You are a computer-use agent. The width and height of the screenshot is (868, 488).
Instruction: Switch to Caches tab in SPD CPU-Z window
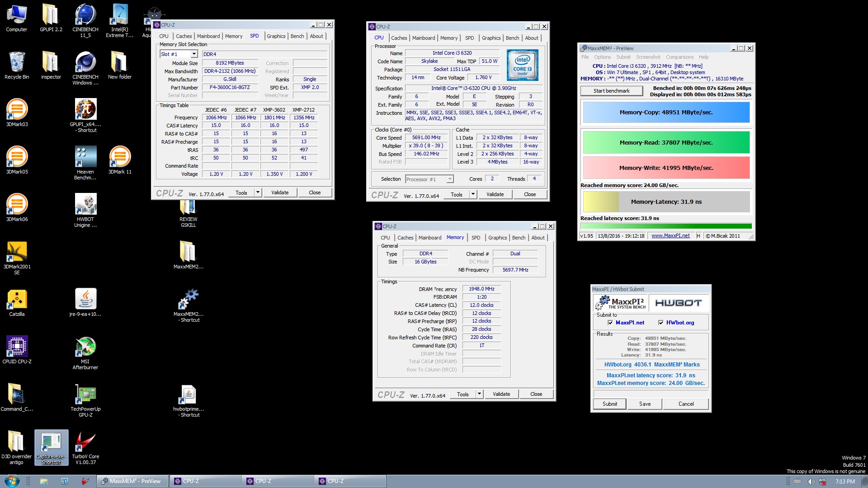[x=184, y=36]
